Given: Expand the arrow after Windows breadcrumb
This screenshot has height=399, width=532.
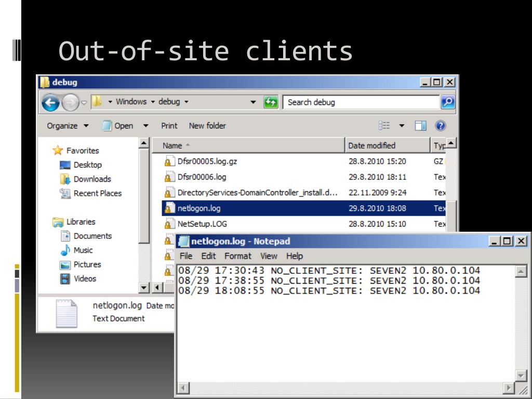Looking at the screenshot, I should click(x=153, y=102).
